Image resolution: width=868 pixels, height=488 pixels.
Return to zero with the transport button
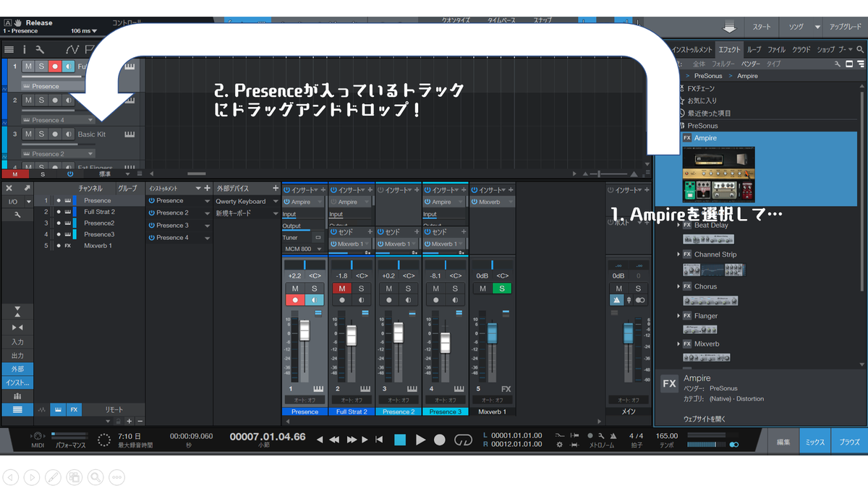[379, 440]
